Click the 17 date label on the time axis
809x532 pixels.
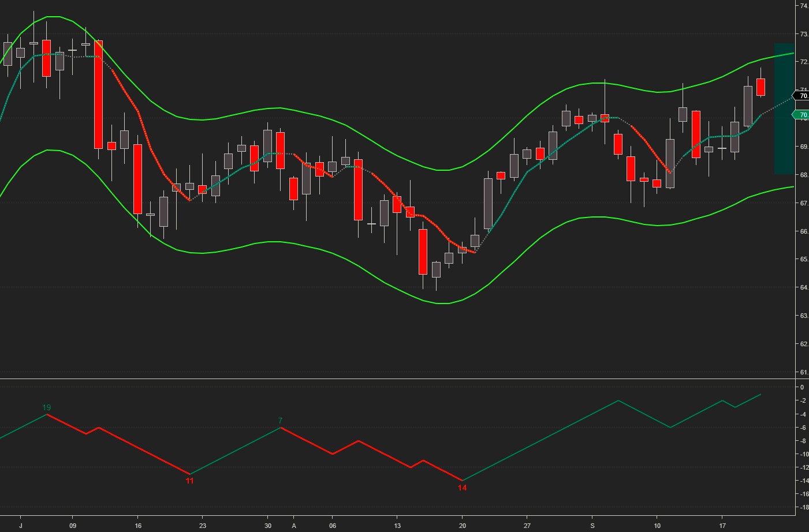point(722,526)
